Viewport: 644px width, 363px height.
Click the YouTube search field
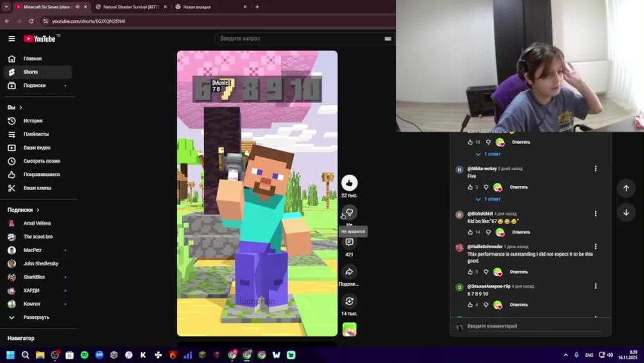(x=299, y=38)
